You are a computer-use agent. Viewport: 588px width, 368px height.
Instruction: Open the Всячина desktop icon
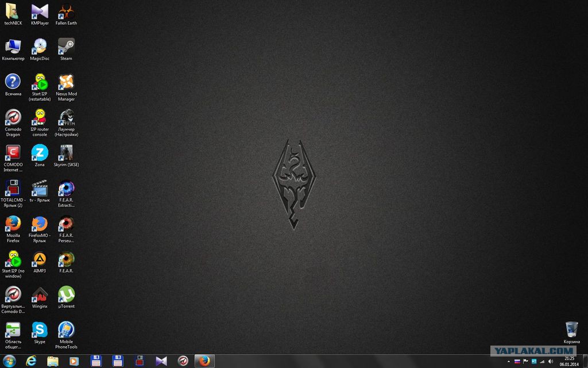[x=13, y=85]
